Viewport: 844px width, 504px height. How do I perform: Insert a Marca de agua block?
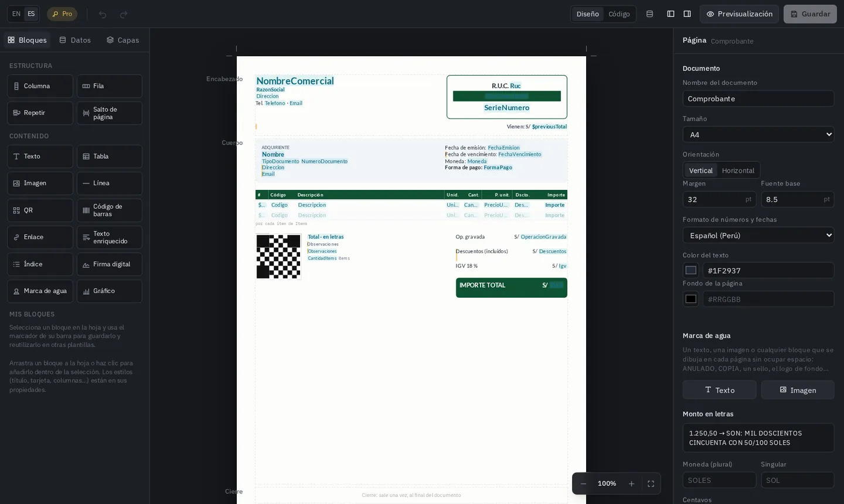coord(40,291)
